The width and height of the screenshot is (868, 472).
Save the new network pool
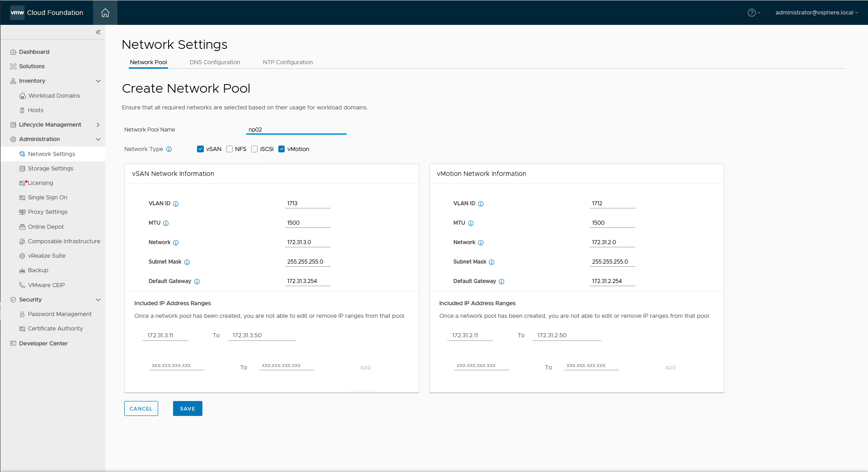pos(187,408)
